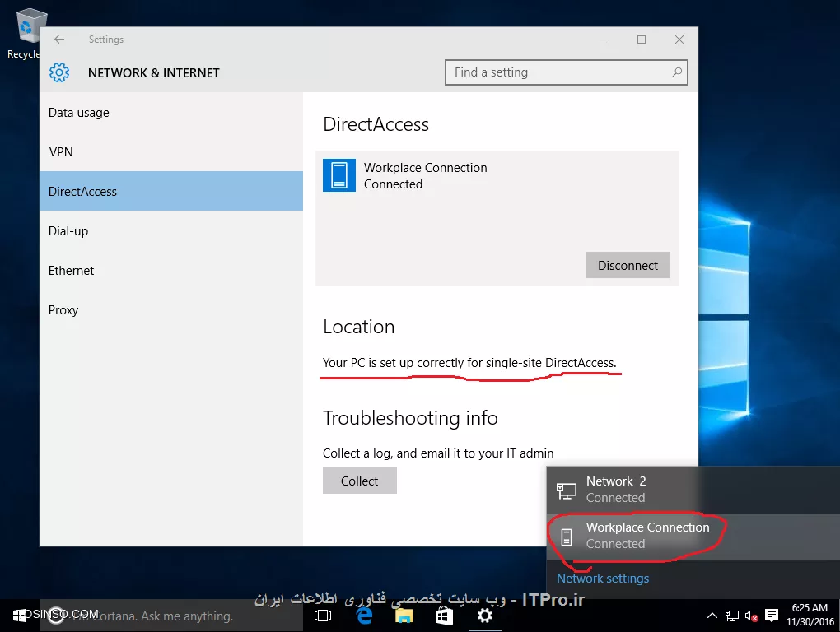Launch Microsoft Edge from the taskbar
840x632 pixels.
click(x=364, y=616)
